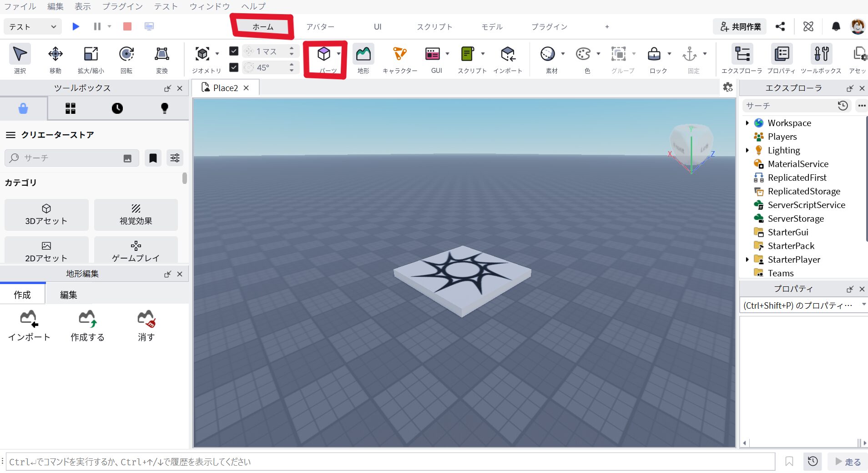Open the 地形 terrain editor
Viewport: 868px width, 473px height.
[x=363, y=59]
